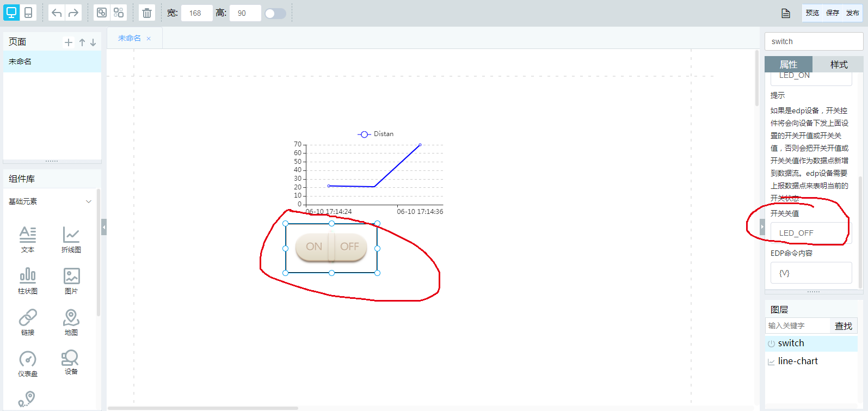Viewport: 868px width, 411px height.
Task: Click the 预览 preview button
Action: click(812, 13)
